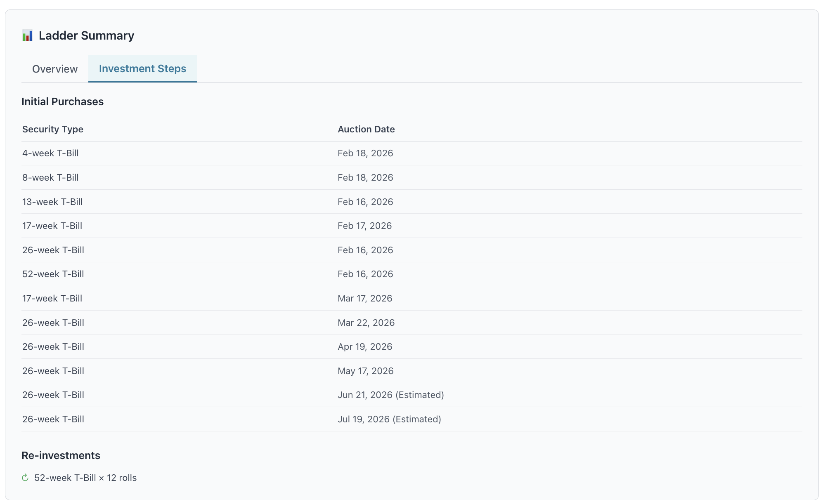Open the 52-week T-Bill × 12 rolls entry
823x504 pixels.
click(x=85, y=478)
